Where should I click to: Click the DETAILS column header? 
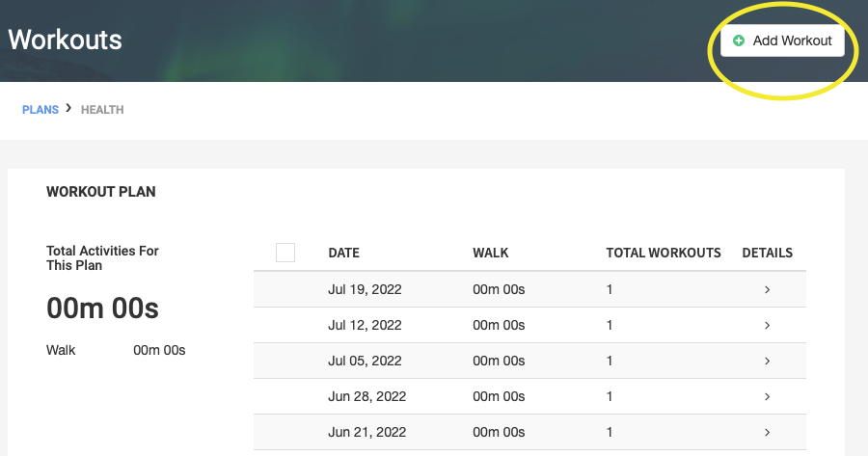(768, 253)
